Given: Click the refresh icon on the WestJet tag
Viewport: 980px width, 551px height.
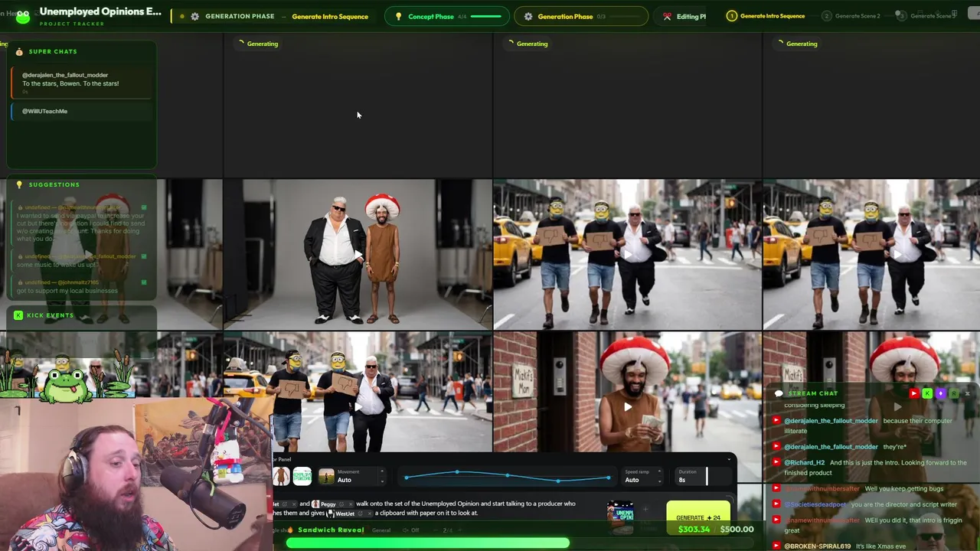Looking at the screenshot, I should click(360, 514).
